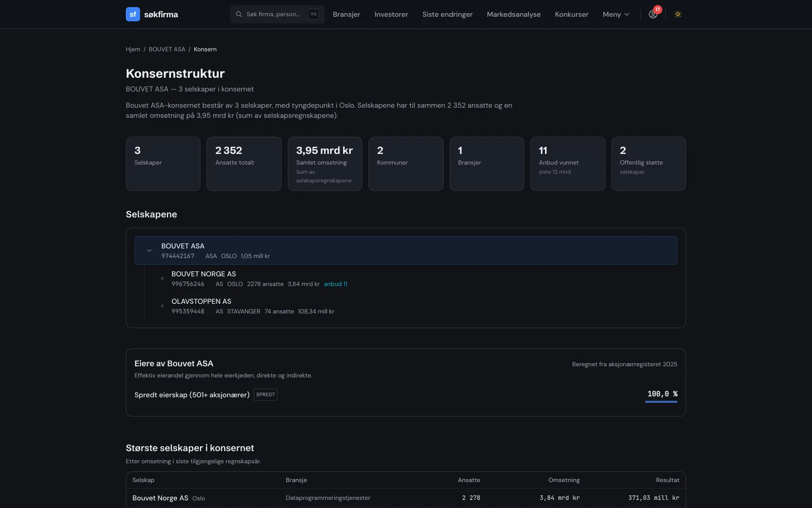Click the 1,05 mill kr value

[x=255, y=256]
